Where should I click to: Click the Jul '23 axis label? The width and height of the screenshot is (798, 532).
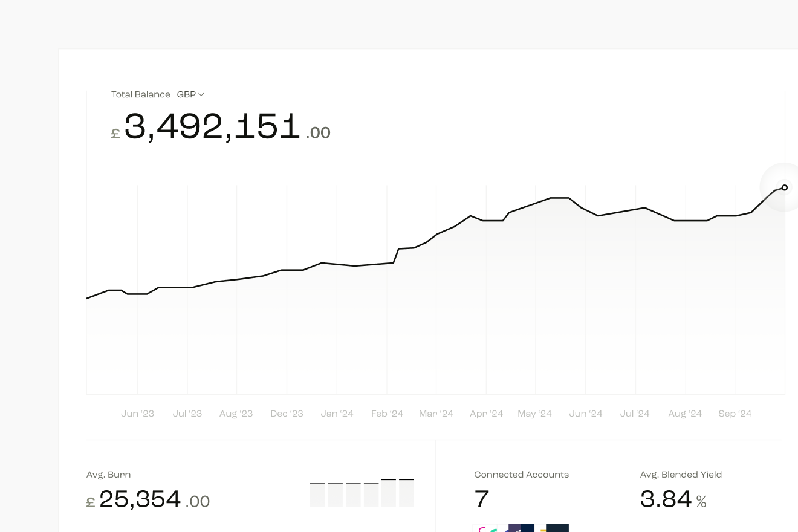pos(187,414)
